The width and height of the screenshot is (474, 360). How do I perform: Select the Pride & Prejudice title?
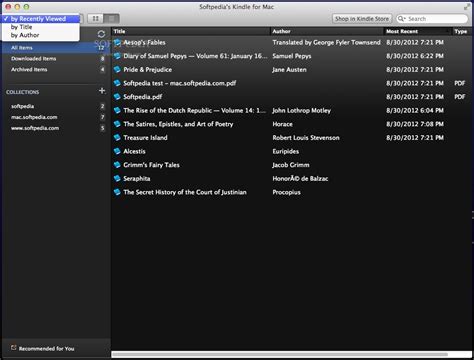coord(148,70)
